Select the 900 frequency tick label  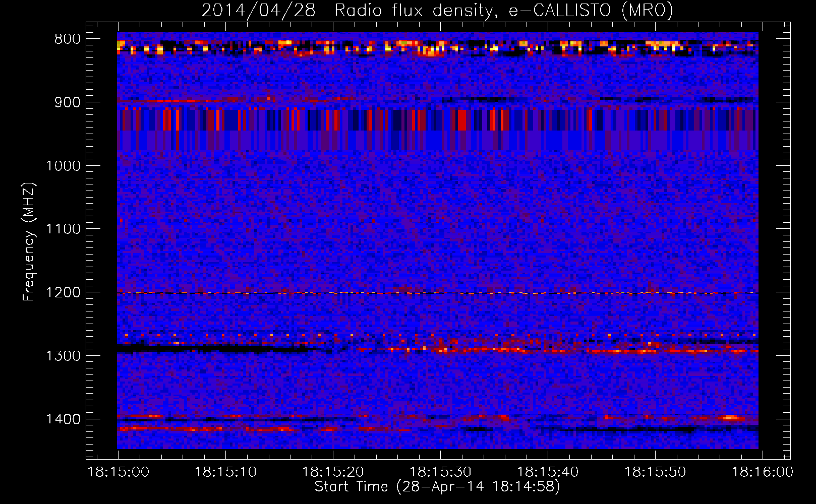[x=68, y=103]
